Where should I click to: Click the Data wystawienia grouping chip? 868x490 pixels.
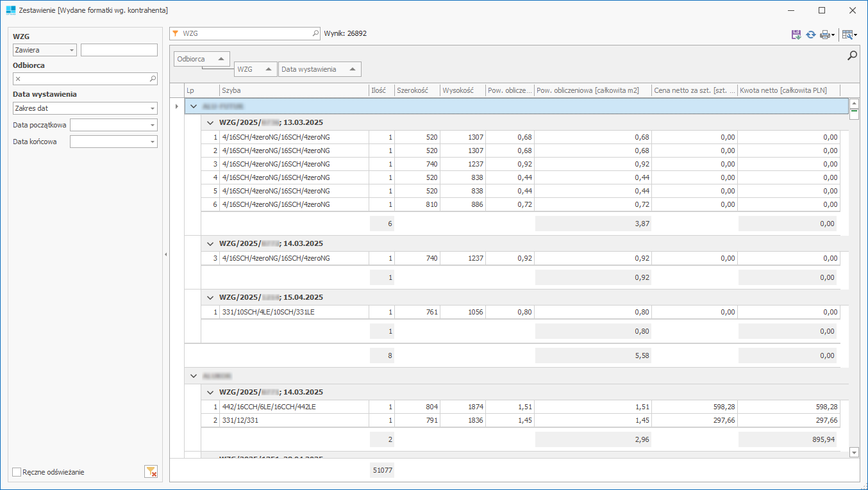(319, 69)
